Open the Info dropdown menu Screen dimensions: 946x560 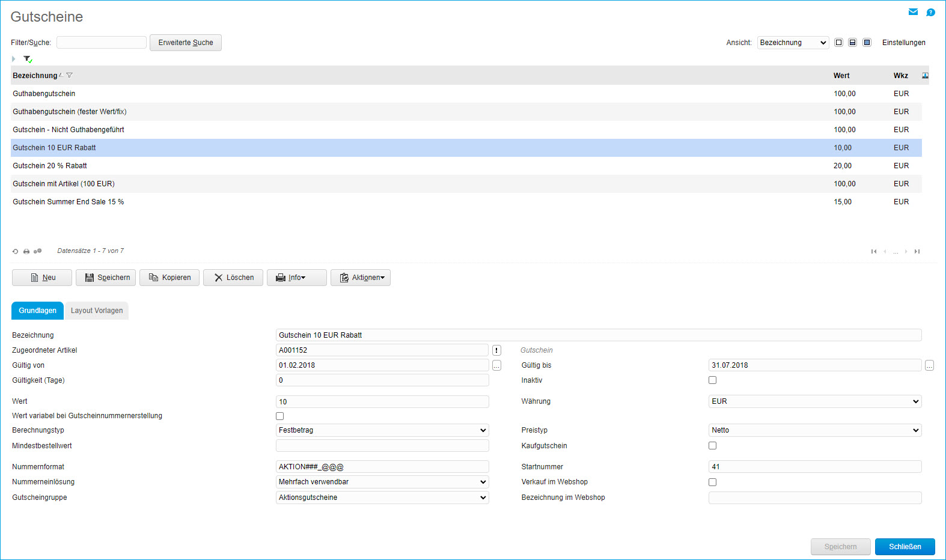[297, 278]
